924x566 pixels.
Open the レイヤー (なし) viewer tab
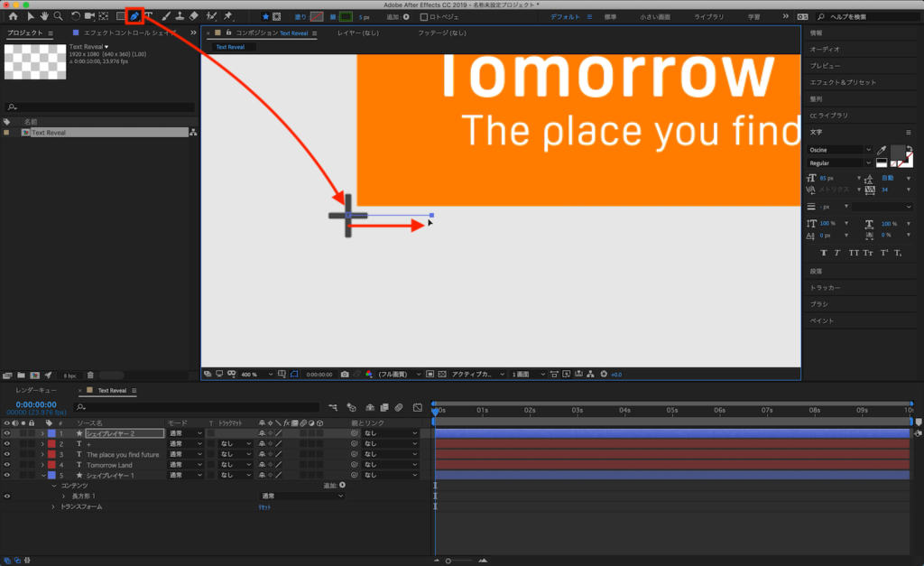[x=358, y=33]
